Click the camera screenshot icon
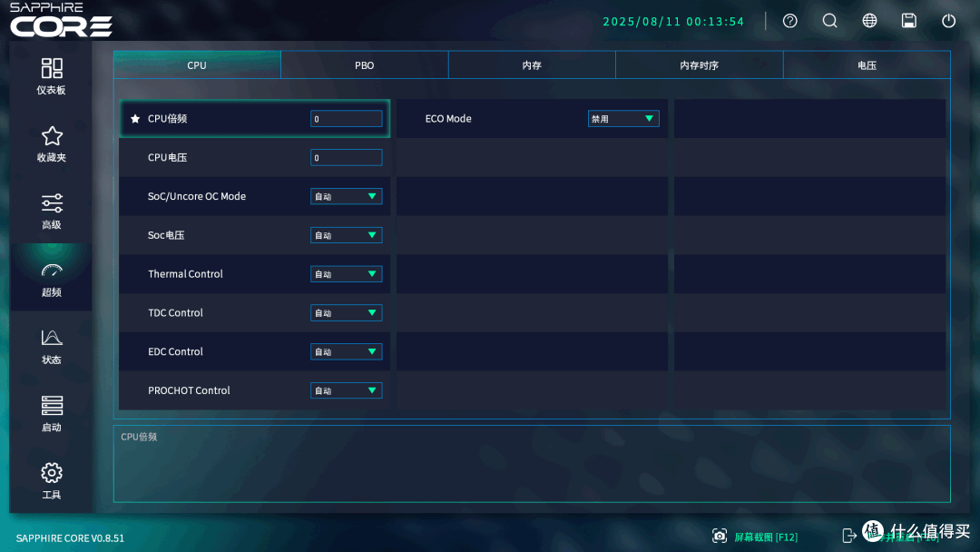 [x=720, y=537]
